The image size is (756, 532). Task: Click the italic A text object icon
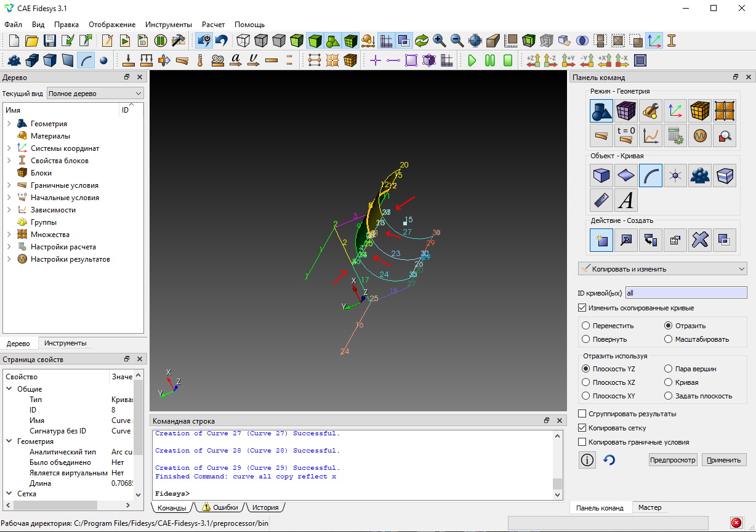[x=626, y=201]
